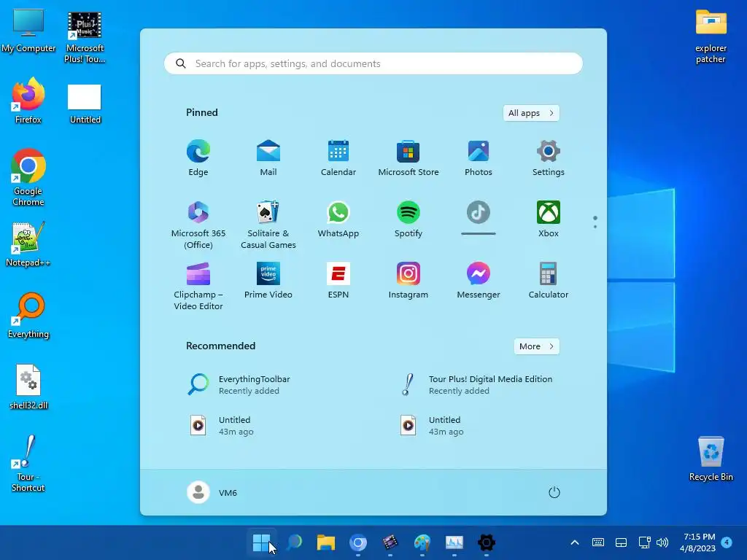Select Notepad++ desktop shortcut

(28, 244)
